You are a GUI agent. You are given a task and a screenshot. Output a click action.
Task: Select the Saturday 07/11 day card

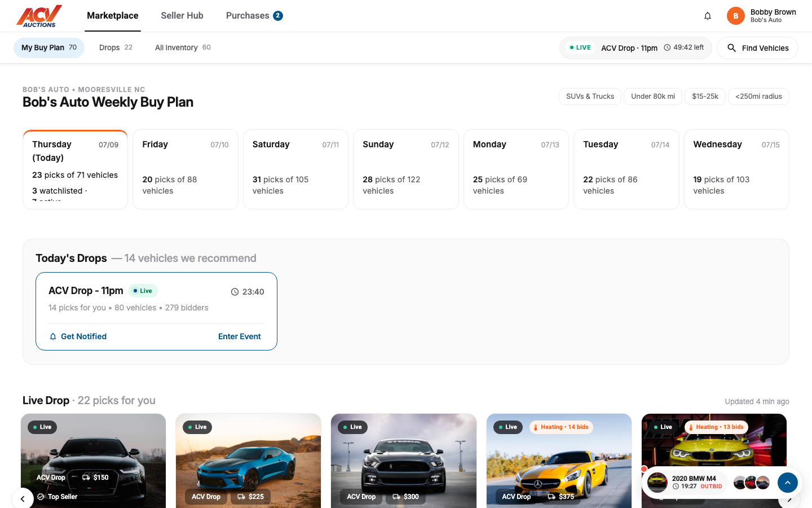click(295, 169)
